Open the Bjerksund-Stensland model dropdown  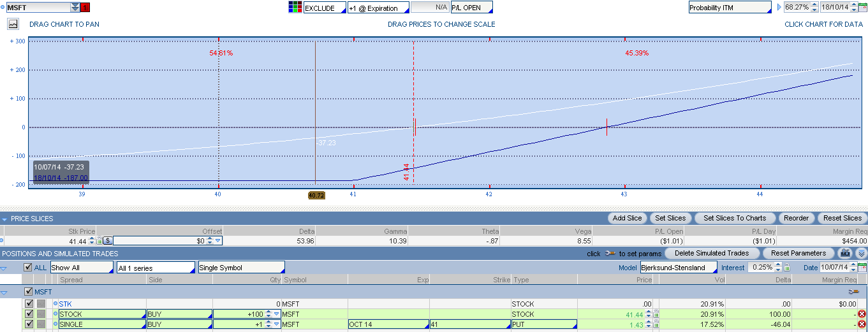point(679,268)
